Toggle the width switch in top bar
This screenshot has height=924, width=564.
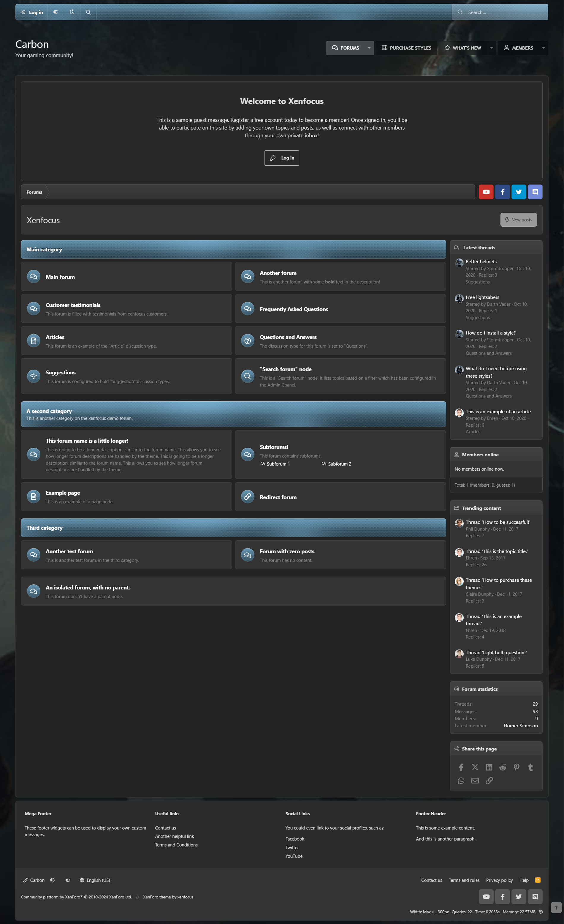coord(56,12)
